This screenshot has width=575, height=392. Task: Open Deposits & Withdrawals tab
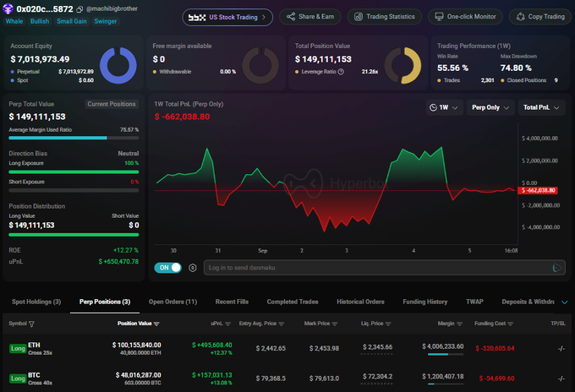(x=528, y=302)
